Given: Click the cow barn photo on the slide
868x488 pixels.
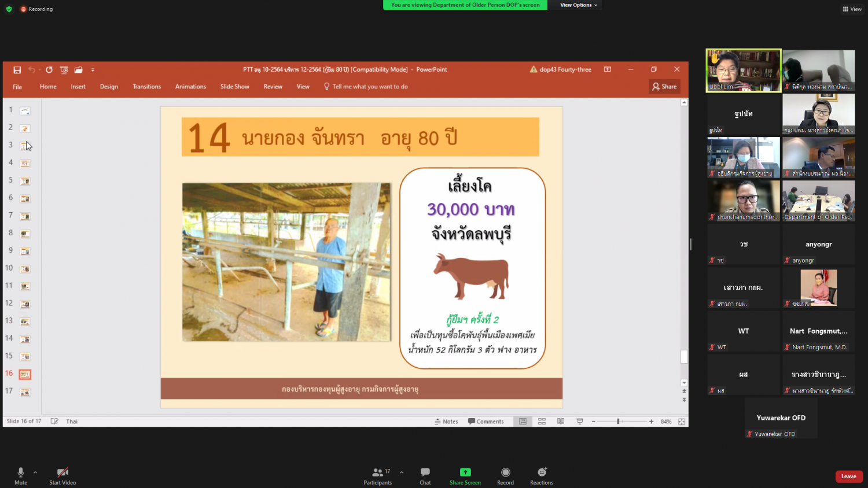Looking at the screenshot, I should [x=286, y=262].
